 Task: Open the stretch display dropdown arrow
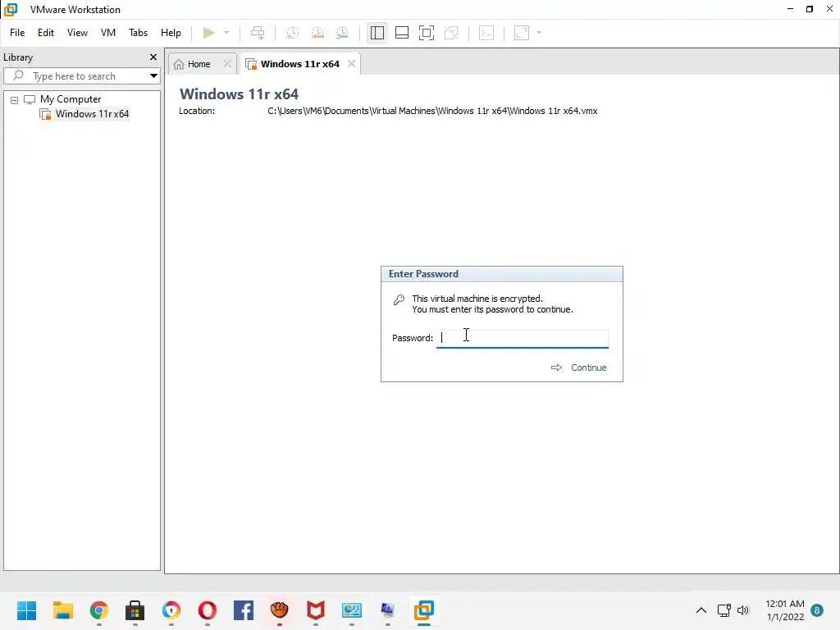[x=539, y=33]
